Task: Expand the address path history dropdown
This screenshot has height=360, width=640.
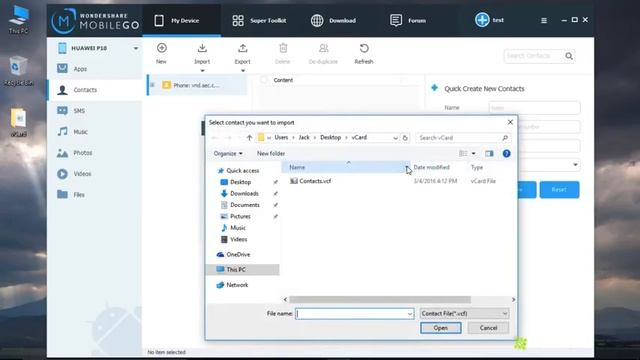Action: 395,138
